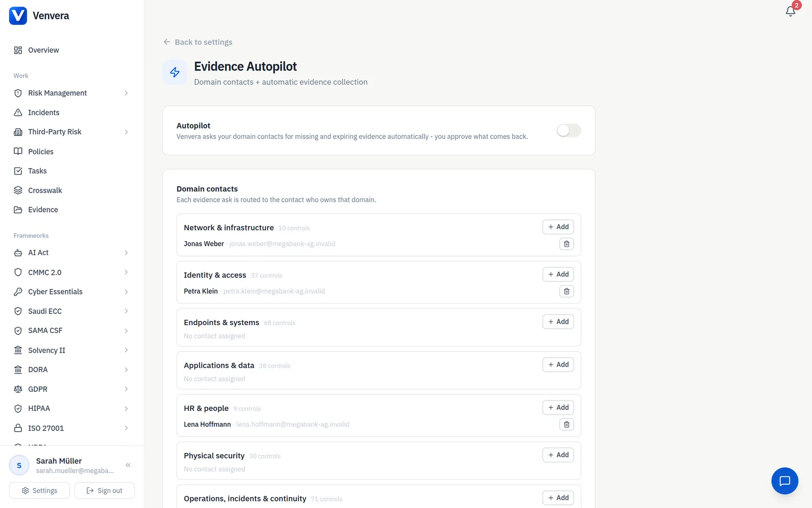Click jonas.weber@megabank-ag.invalid email text
The image size is (812, 508).
[x=282, y=244]
